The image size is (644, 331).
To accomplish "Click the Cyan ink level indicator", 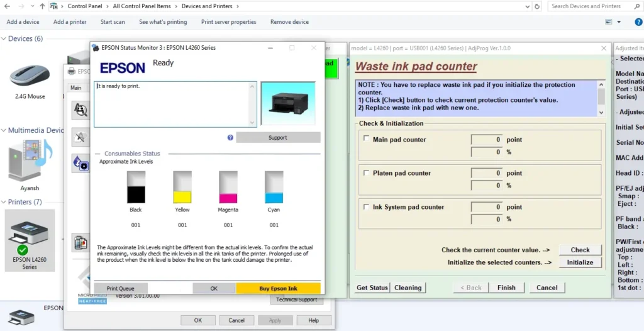I will [x=274, y=187].
